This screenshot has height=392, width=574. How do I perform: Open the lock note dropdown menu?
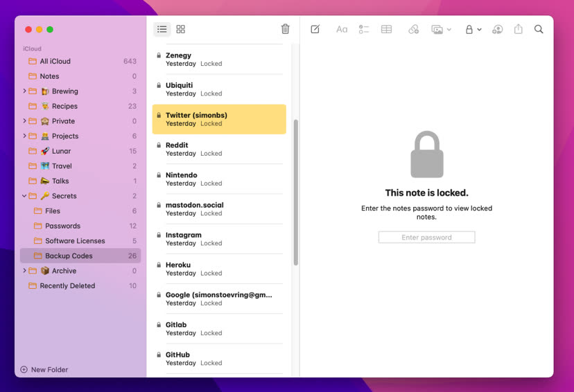473,29
